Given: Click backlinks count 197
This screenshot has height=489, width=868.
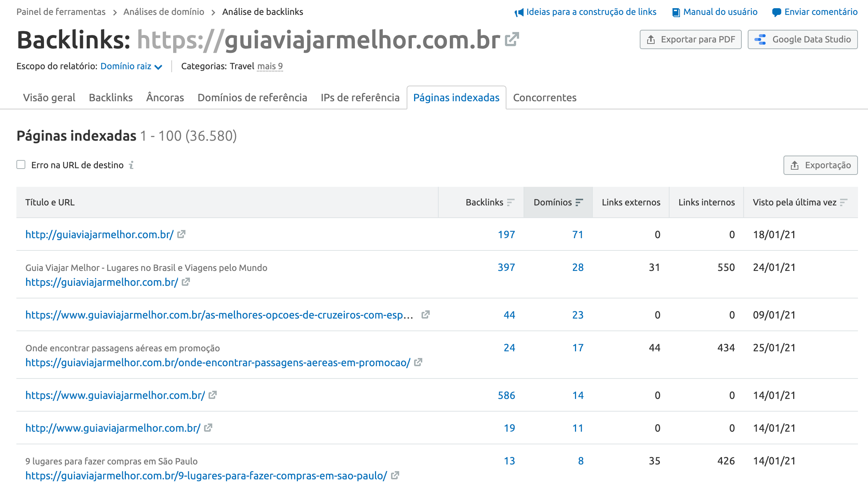Looking at the screenshot, I should [506, 234].
